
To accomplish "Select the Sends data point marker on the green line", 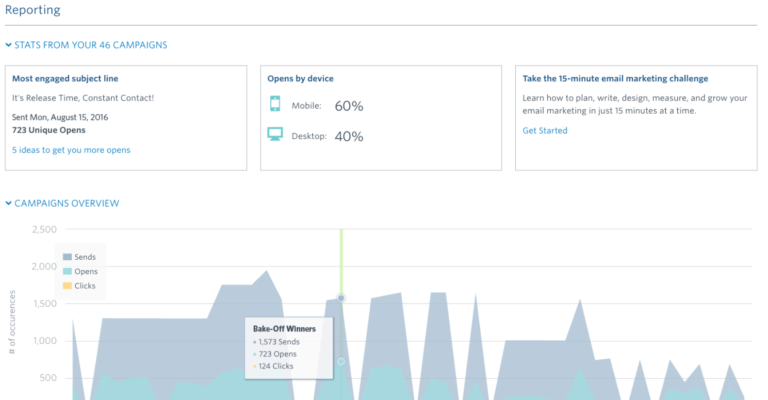I will [x=341, y=298].
